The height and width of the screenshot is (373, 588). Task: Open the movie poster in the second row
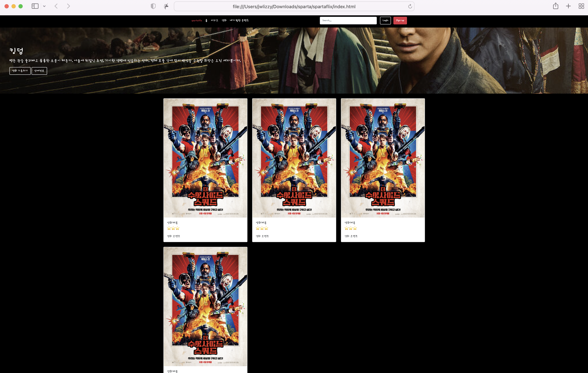205,306
